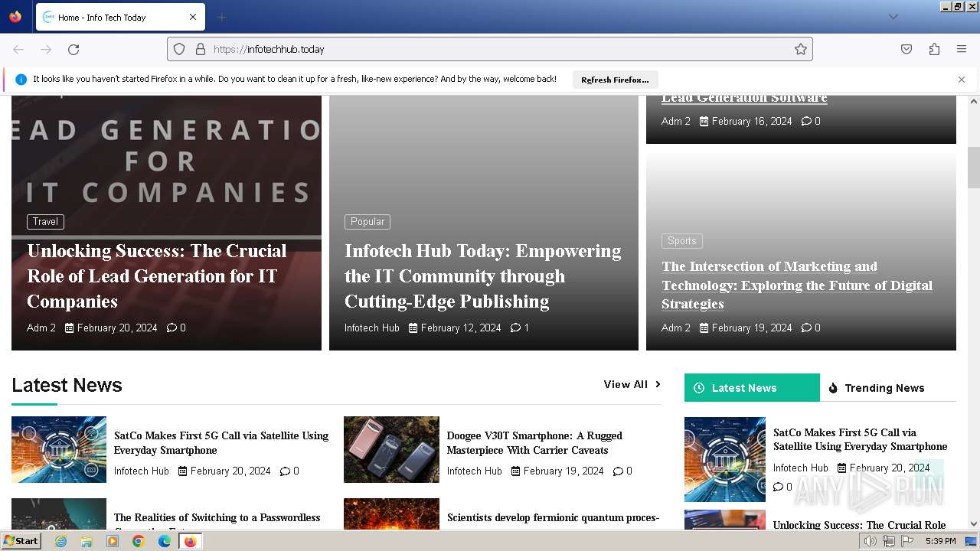Open SatCo Makes First 5G Call headline
The width and height of the screenshot is (980, 551).
click(x=221, y=442)
